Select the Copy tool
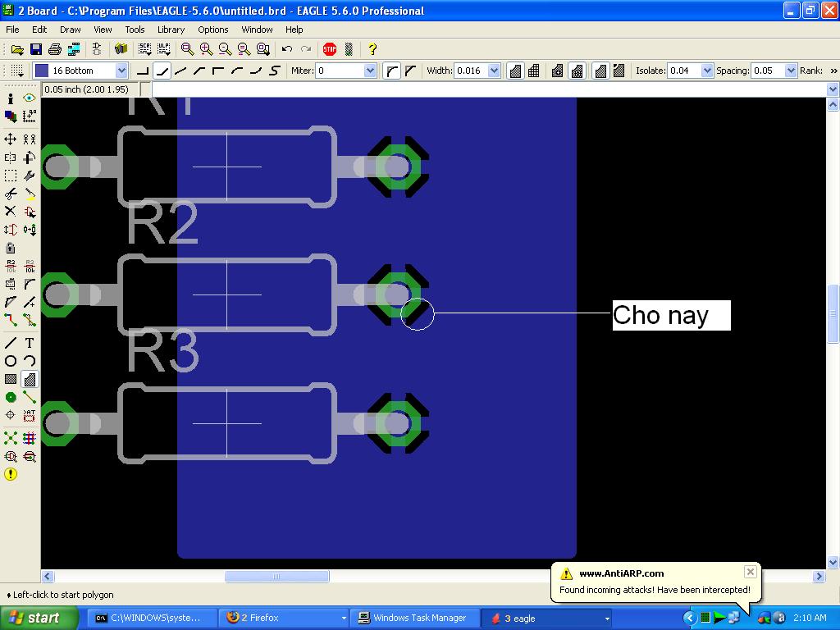Screen dimensions: 840x630 [x=30, y=139]
